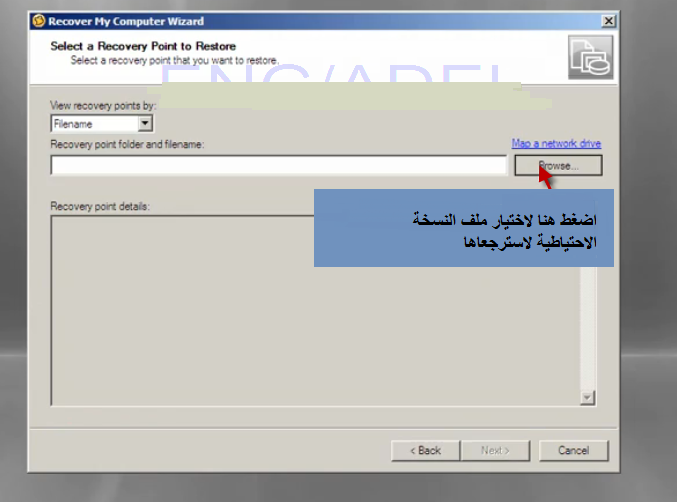Click the blue Arabic instruction callout
The height and width of the screenshot is (502, 677).
pos(464,228)
